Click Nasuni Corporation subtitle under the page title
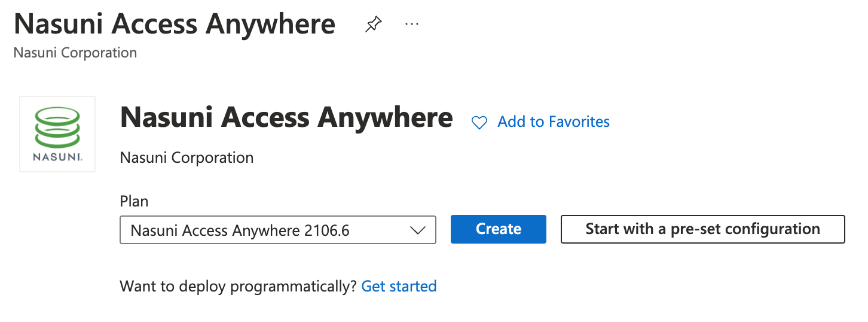The image size is (868, 322). click(75, 53)
